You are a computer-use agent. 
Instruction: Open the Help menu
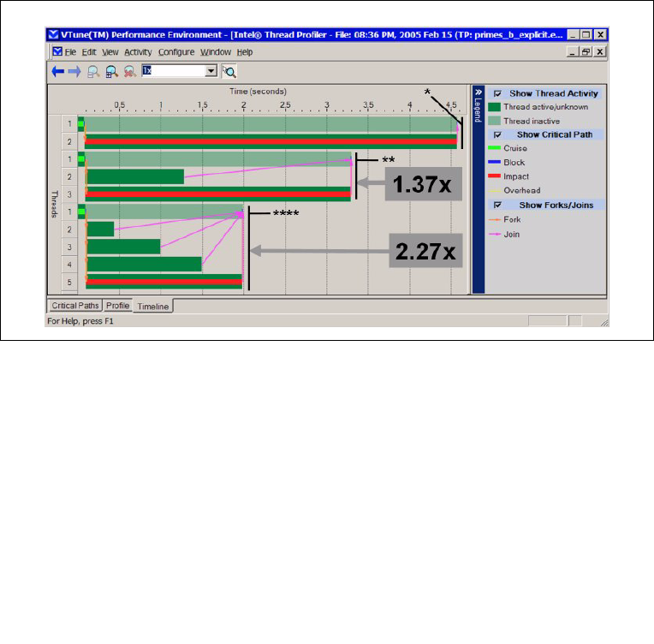tap(245, 52)
